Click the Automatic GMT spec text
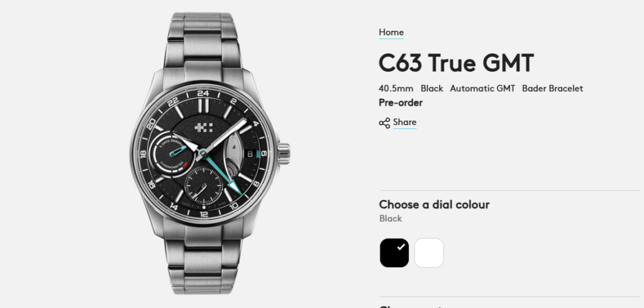Image resolution: width=644 pixels, height=308 pixels. pyautogui.click(x=482, y=89)
